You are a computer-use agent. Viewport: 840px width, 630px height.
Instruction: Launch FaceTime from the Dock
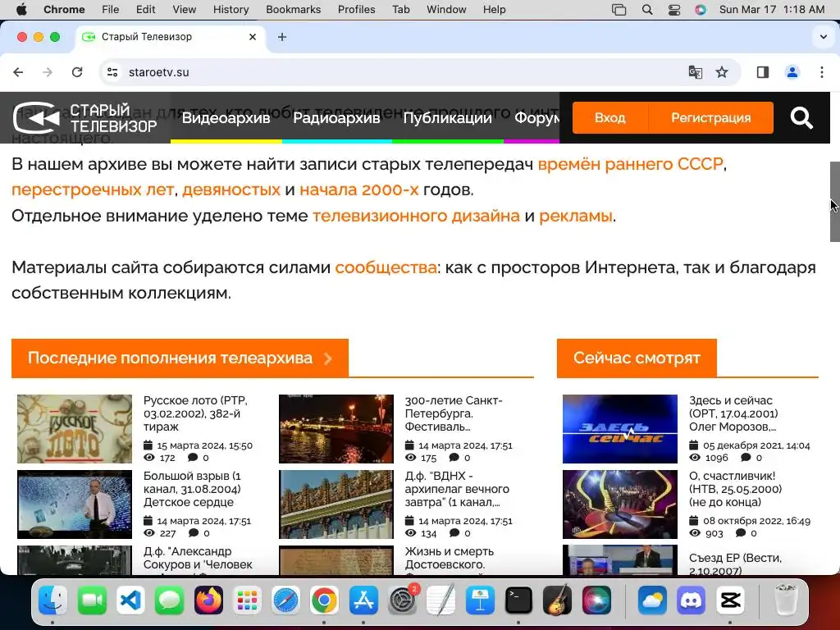92,600
